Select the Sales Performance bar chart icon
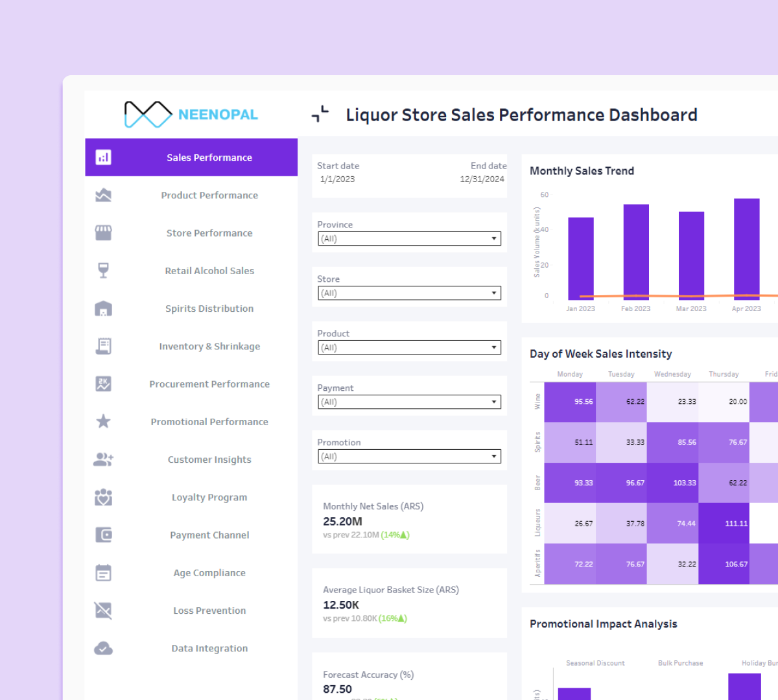This screenshot has width=778, height=700. point(103,157)
